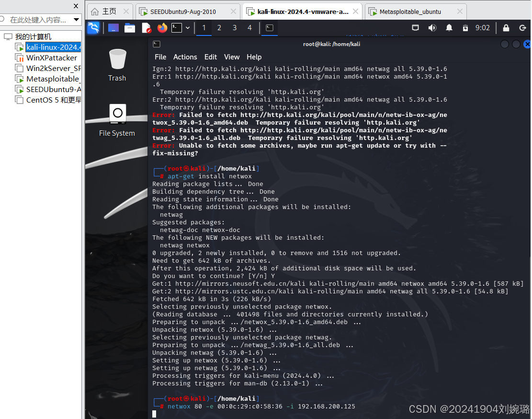The image size is (532, 419).
Task: Close the Metasploitable_ubuntu tab
Action: 460,12
